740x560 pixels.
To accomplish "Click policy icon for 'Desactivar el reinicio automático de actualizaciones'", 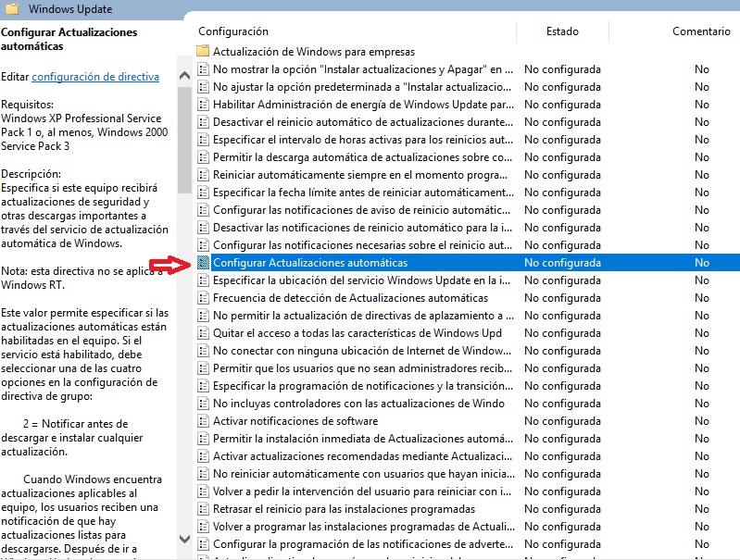I will point(203,122).
